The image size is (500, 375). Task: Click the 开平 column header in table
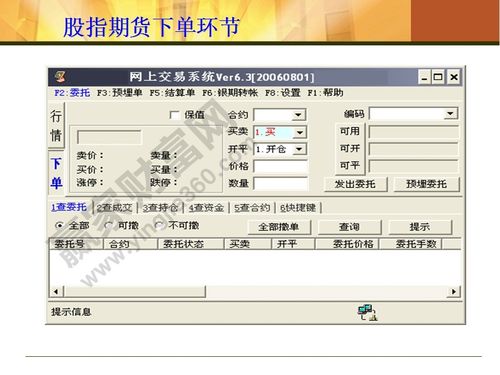(293, 244)
